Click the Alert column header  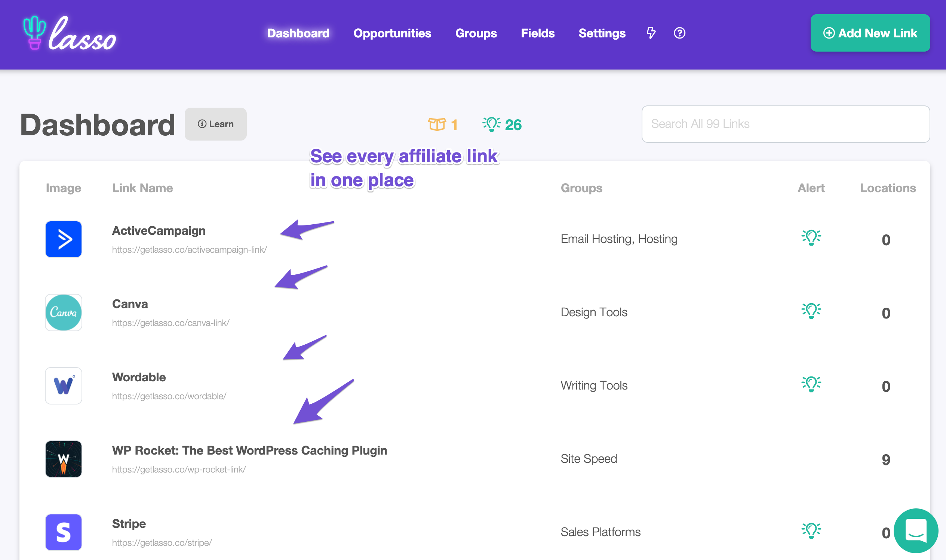pos(811,188)
